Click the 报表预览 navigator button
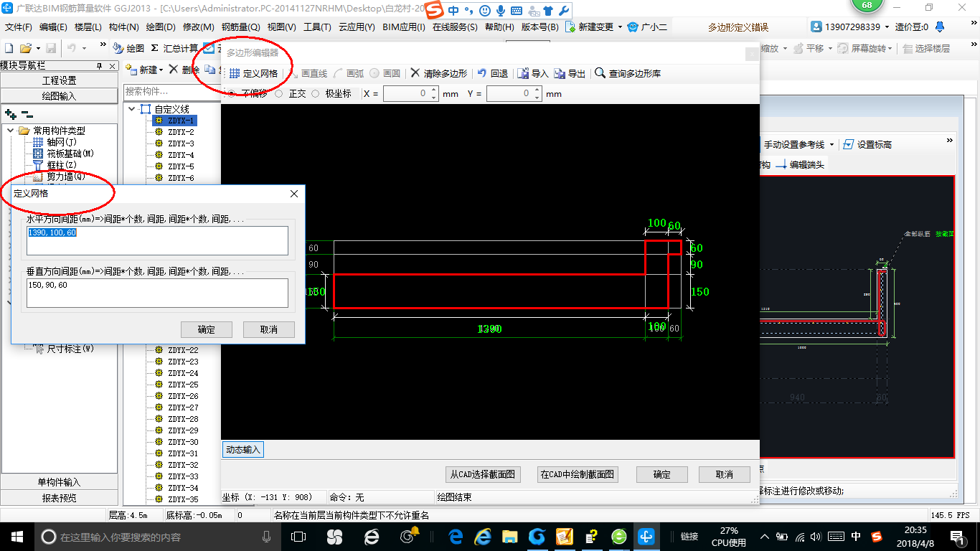The height and width of the screenshot is (551, 980). (x=59, y=498)
